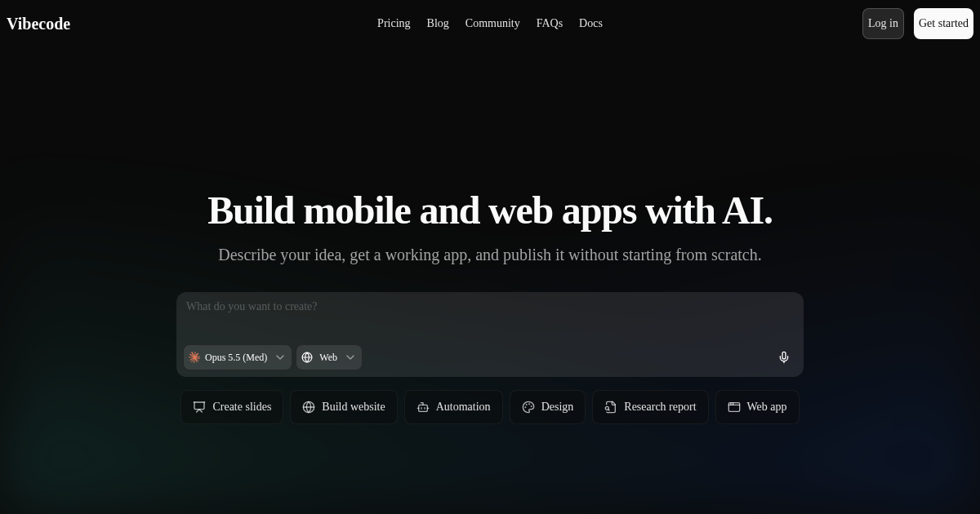Click the Log in button
The height and width of the screenshot is (514, 980).
pos(883,24)
